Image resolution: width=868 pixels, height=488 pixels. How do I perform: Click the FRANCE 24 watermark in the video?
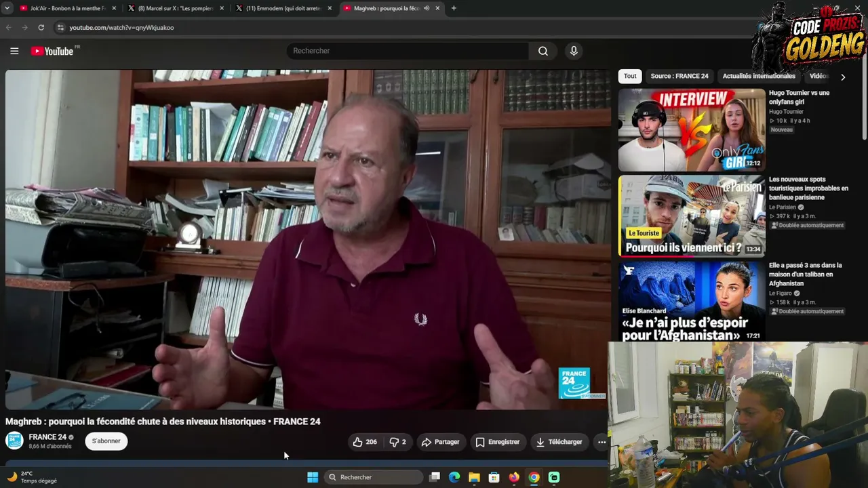[x=574, y=383]
